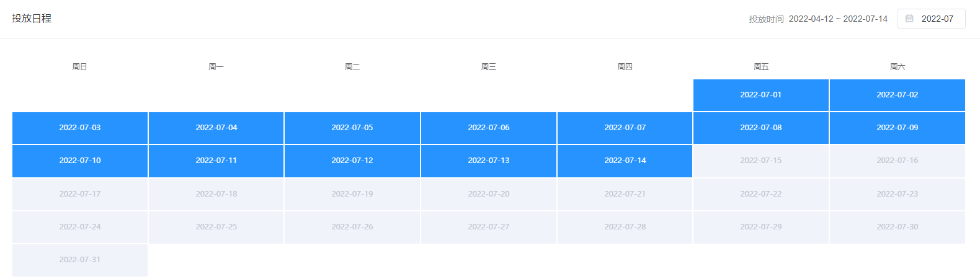The height and width of the screenshot is (279, 980).
Task: Click the 周二 column header
Action: click(352, 66)
